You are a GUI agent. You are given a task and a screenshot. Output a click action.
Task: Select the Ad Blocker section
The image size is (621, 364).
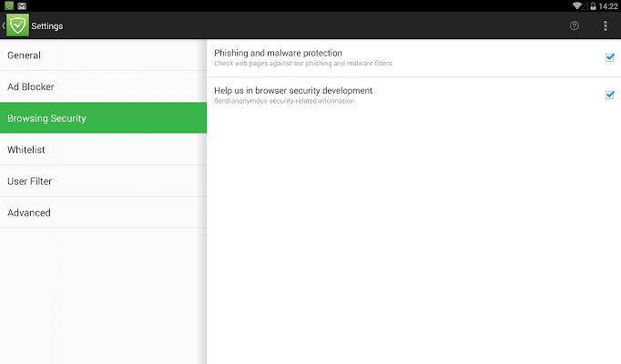[103, 86]
